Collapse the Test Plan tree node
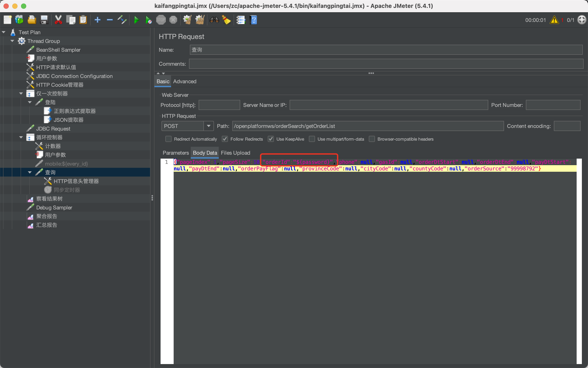 coord(3,32)
